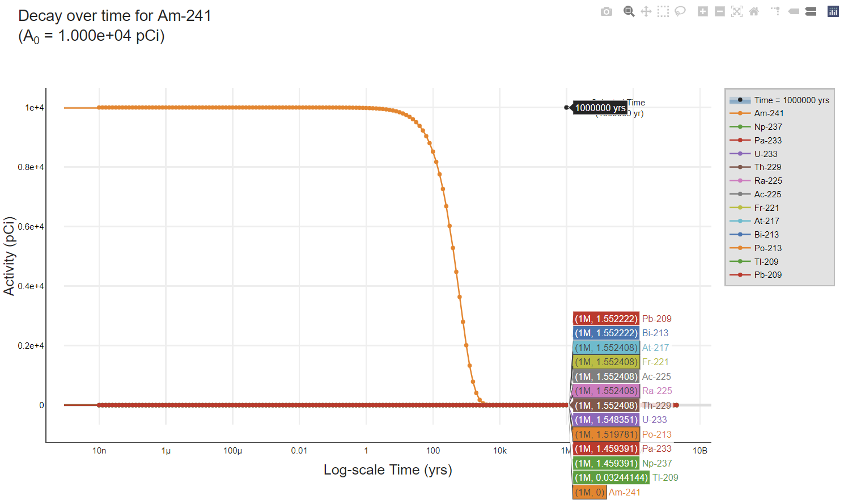Viewport: 844px width, 504px height.
Task: Choose the Box Select tool
Action: (x=663, y=11)
